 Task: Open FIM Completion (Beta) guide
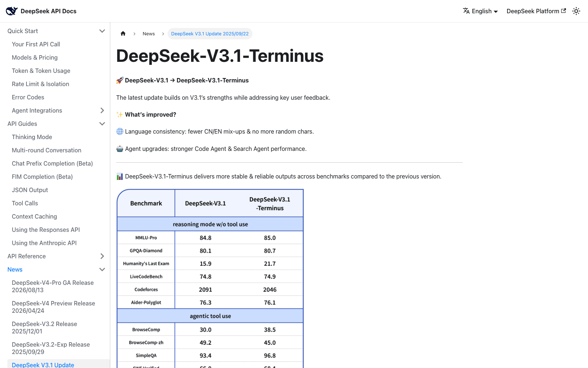(42, 177)
